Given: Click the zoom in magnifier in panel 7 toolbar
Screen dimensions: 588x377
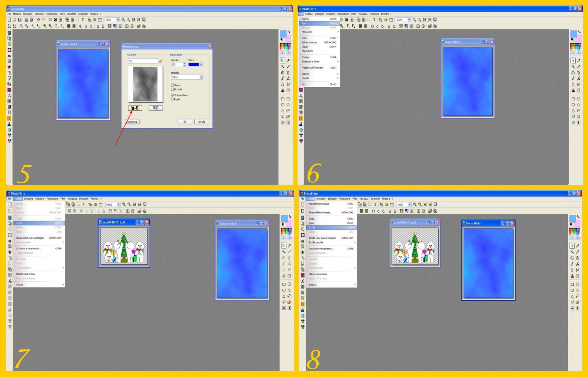Looking at the screenshot, I should tap(124, 204).
